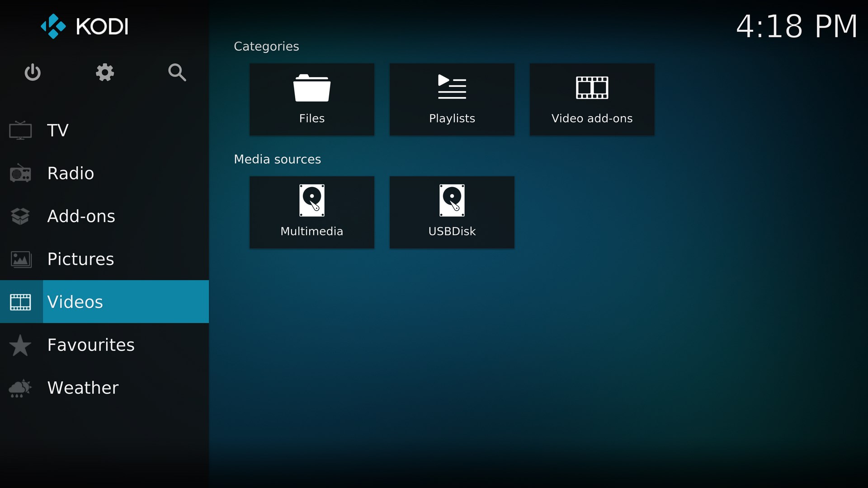Click the Videos film strip icon
The image size is (868, 488).
pyautogui.click(x=21, y=302)
